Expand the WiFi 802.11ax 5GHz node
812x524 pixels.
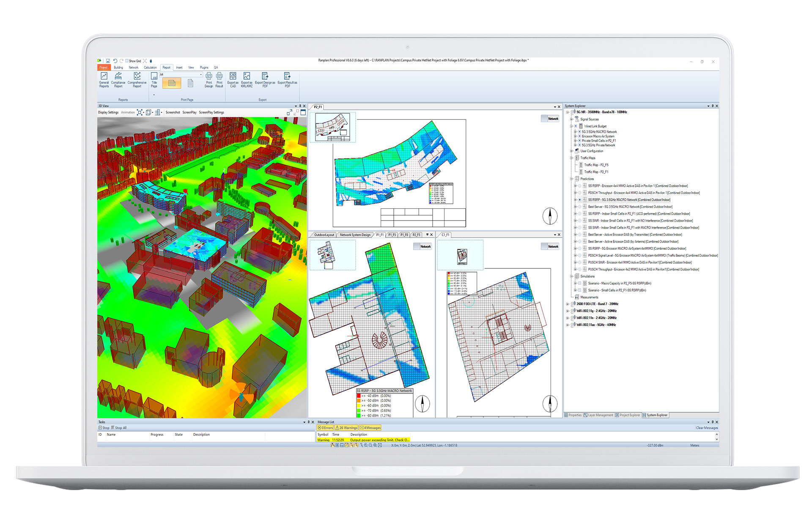coord(568,325)
